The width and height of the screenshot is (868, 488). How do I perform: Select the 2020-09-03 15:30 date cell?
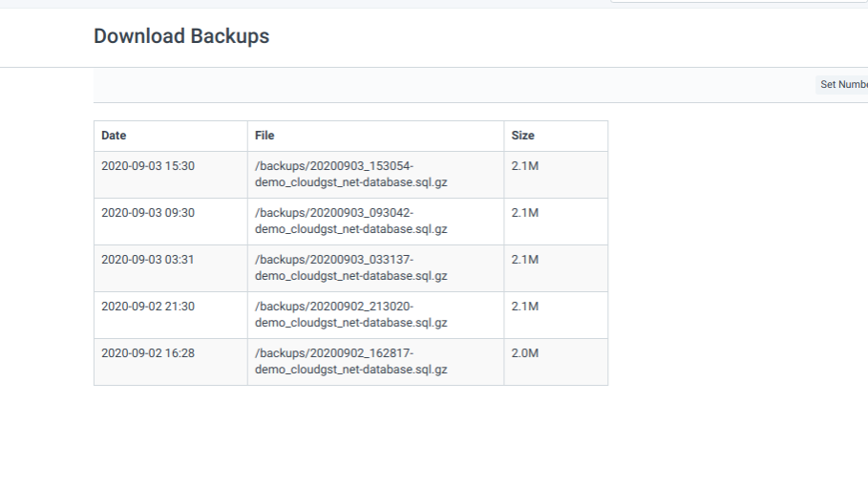[148, 166]
